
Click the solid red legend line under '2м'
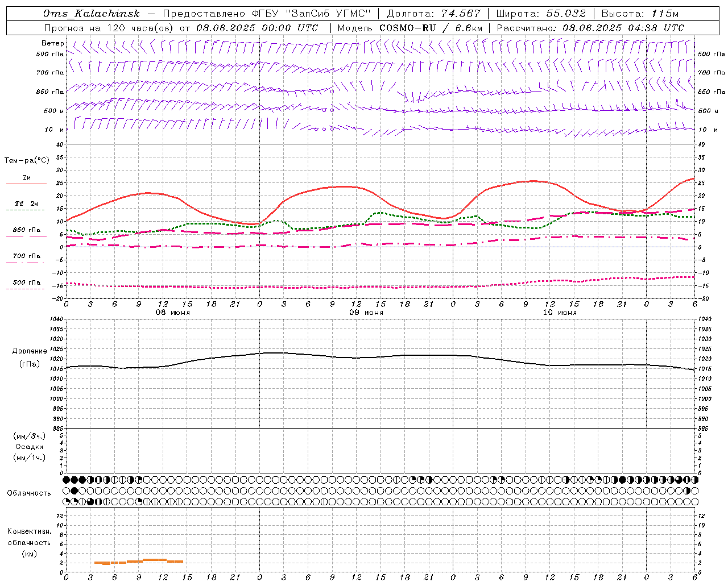26,184
